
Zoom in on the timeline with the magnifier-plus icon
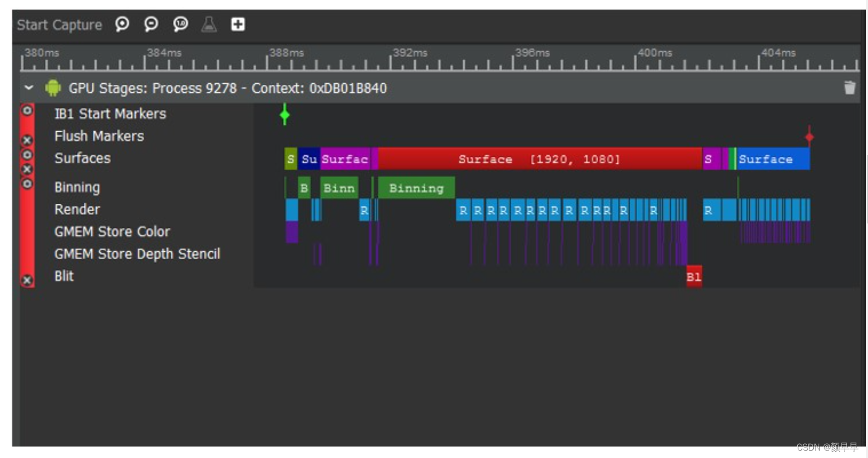pyautogui.click(x=123, y=25)
